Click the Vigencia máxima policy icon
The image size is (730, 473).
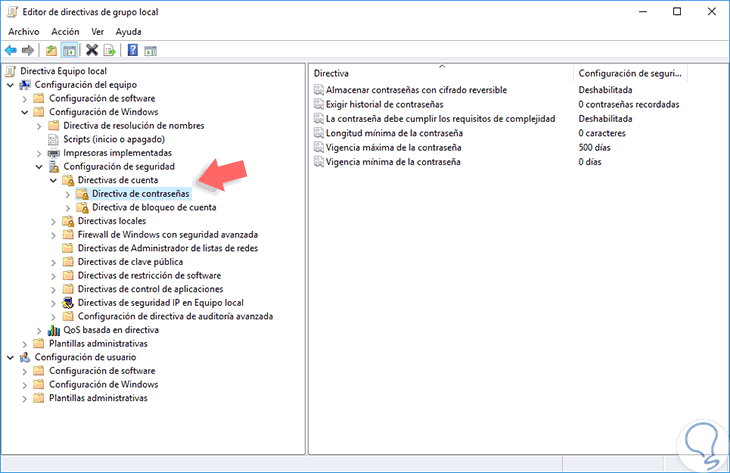tap(318, 148)
